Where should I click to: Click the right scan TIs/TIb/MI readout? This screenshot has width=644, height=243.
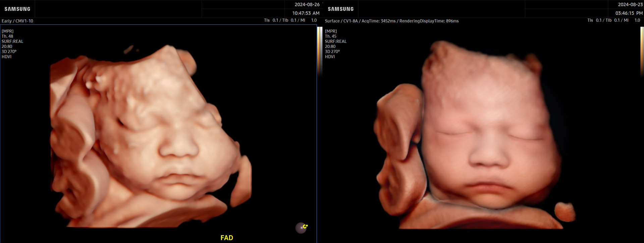click(614, 20)
